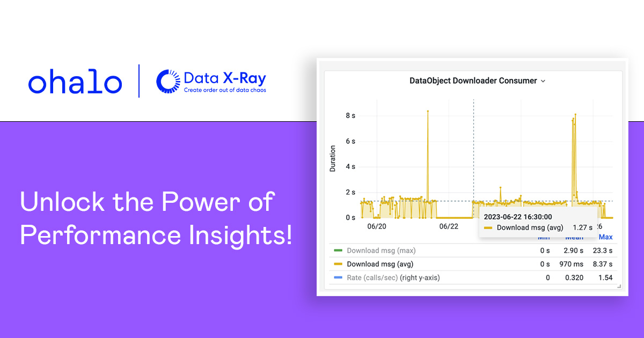Toggle the Download msg (max) series visibility
Screen dimensions: 644x338
coord(381,250)
